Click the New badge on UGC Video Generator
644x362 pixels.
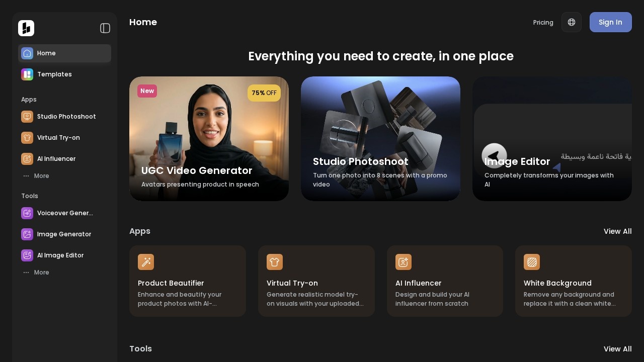[147, 91]
